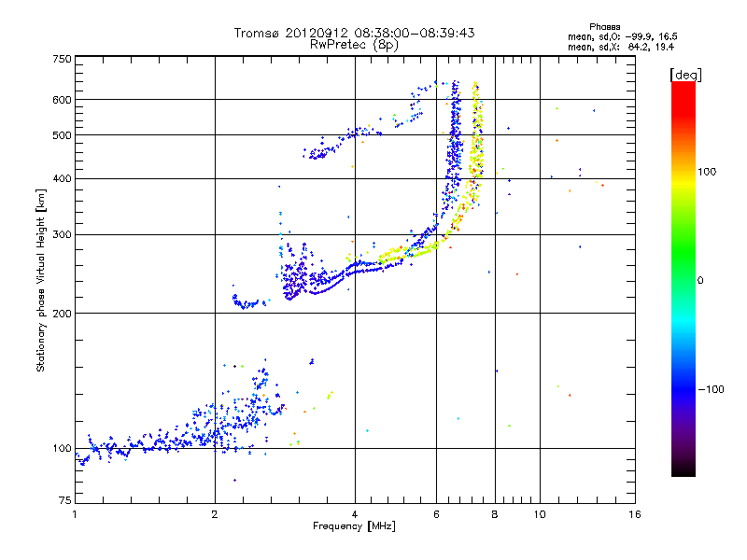Screen dimensions: 747x560
Task: Click the '500' y-axis tick label
Action: tap(62, 135)
